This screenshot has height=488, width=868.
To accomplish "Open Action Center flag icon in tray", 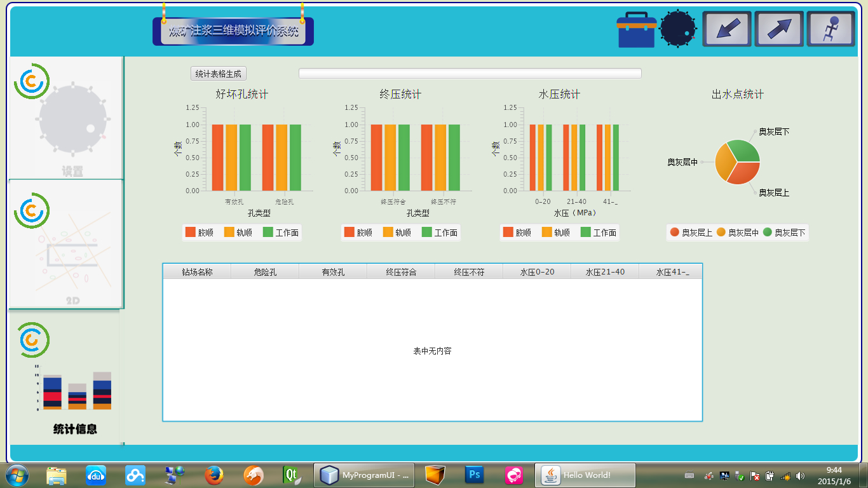I will point(755,475).
